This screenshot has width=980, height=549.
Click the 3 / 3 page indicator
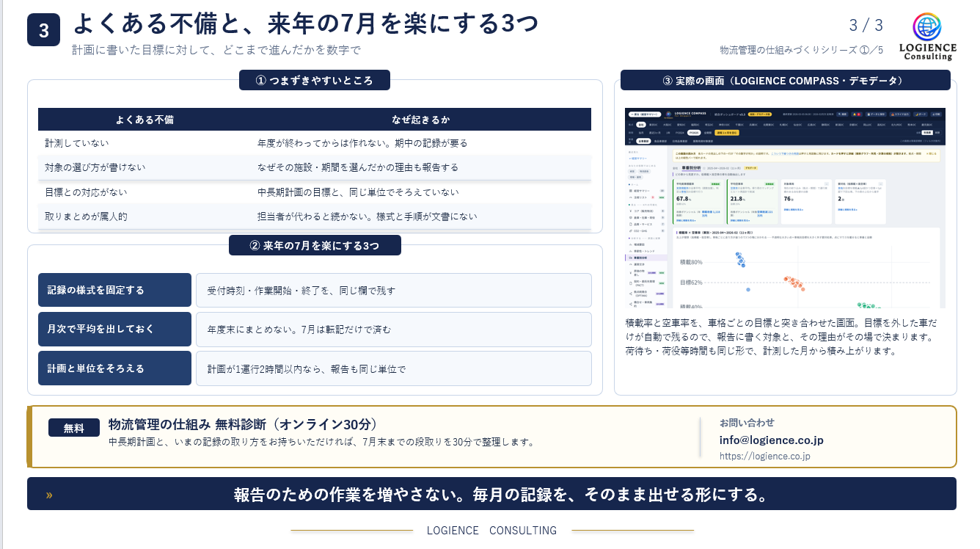point(866,25)
